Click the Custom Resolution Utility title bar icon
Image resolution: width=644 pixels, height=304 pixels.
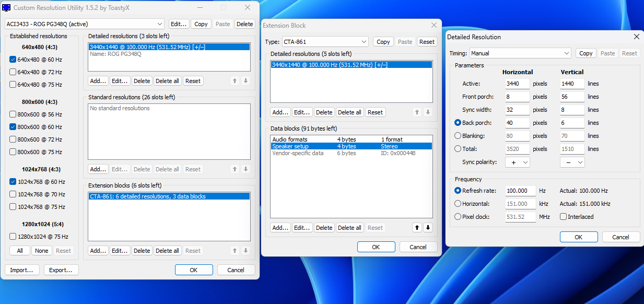pos(6,8)
